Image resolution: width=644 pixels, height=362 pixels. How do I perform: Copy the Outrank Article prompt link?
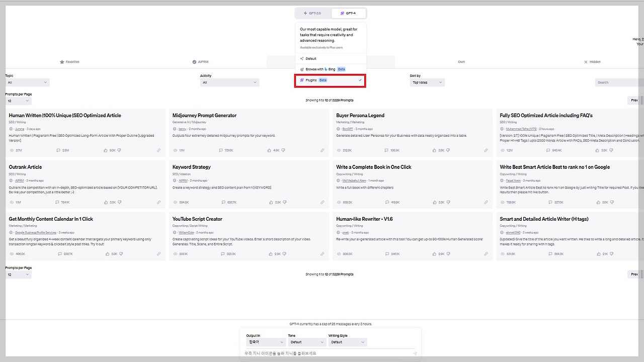tap(158, 202)
